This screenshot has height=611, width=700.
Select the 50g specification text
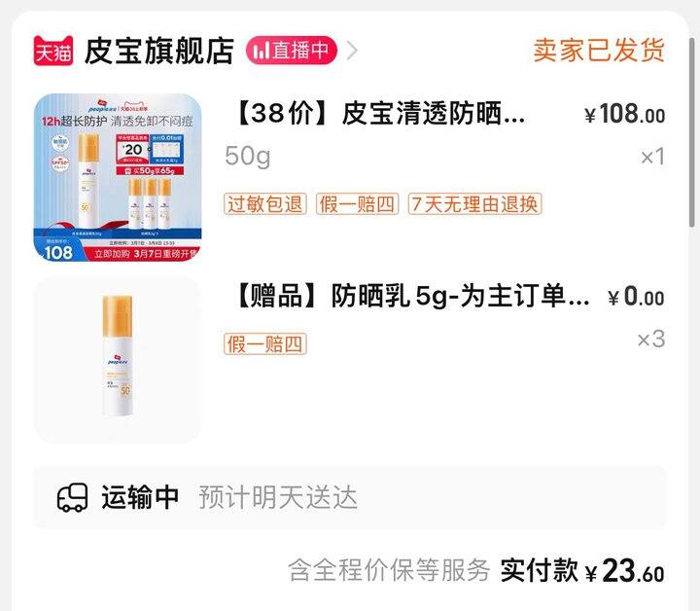[248, 157]
